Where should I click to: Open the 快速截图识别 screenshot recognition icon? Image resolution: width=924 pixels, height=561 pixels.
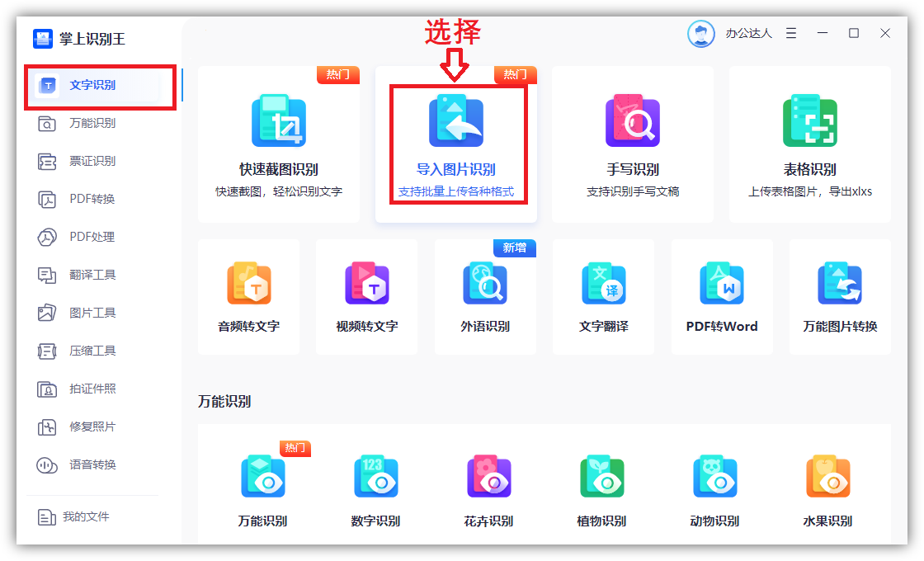(278, 121)
